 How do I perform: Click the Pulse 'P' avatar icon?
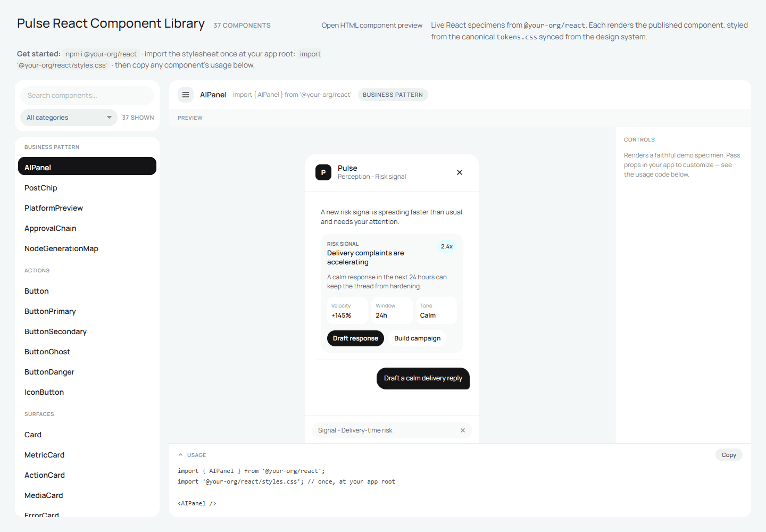323,172
